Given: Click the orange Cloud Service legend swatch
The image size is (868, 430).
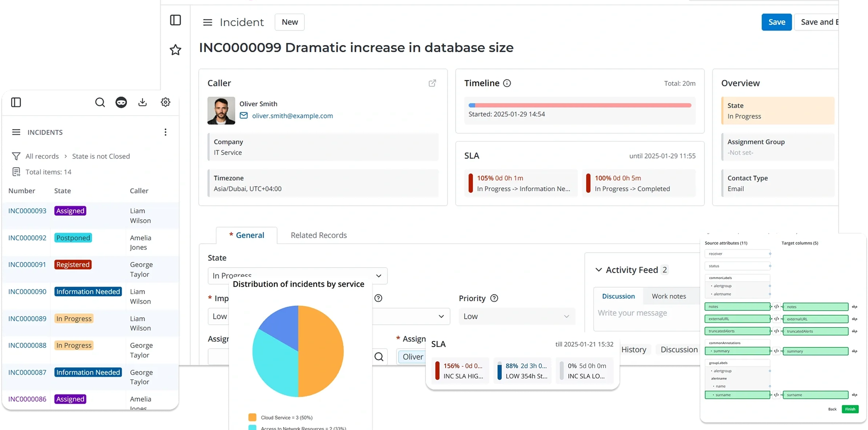Looking at the screenshot, I should point(252,418).
